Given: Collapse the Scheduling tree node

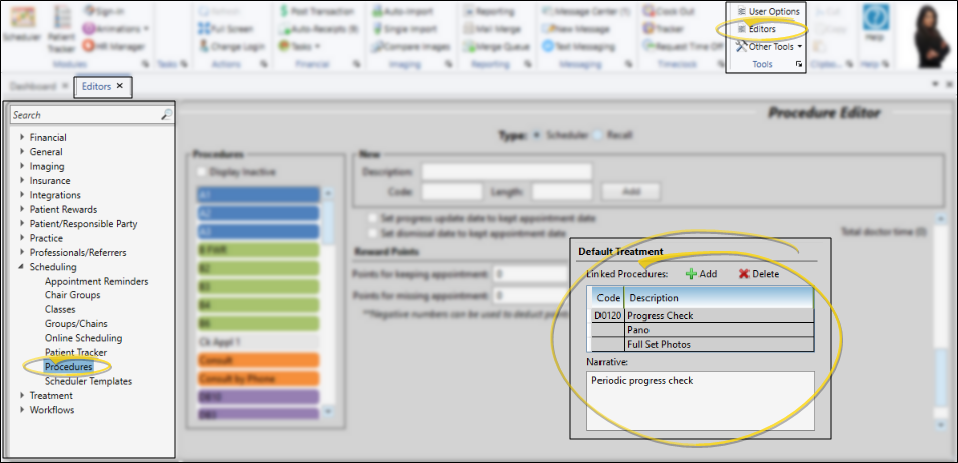Looking at the screenshot, I should pyautogui.click(x=22, y=267).
